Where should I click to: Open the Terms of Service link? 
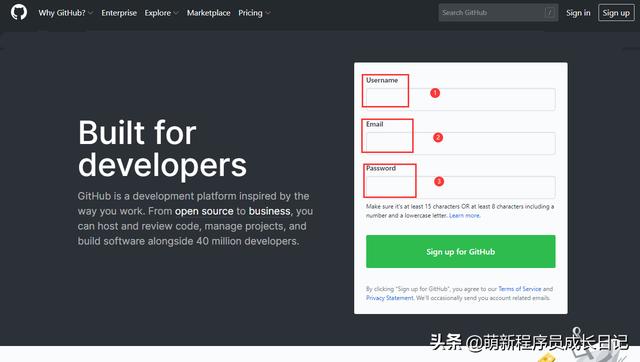[520, 289]
